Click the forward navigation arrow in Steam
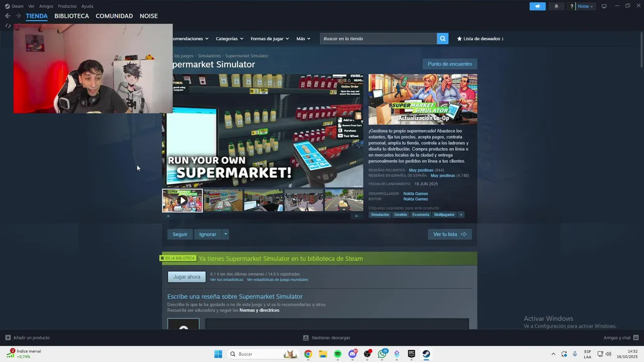This screenshot has height=362, width=644. 18,16
